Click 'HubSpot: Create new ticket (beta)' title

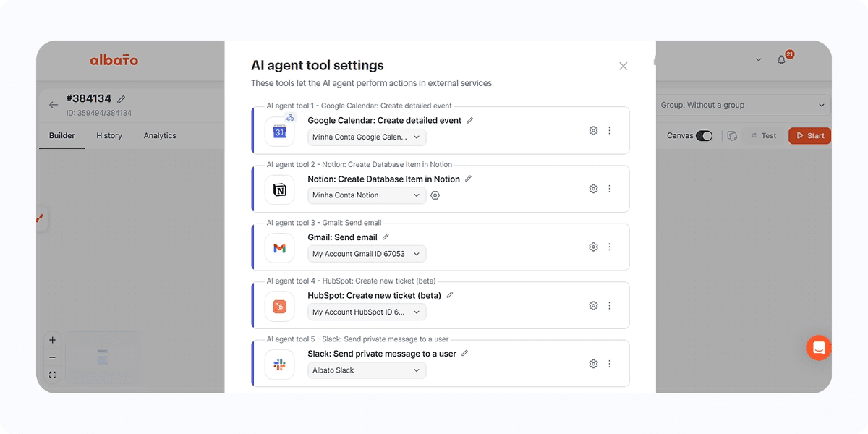(x=375, y=295)
